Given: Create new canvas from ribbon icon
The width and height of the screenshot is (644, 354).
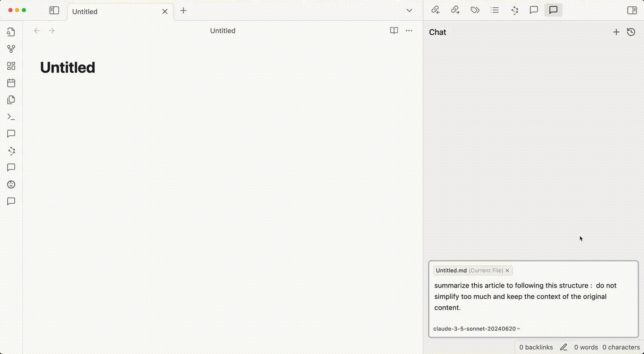Looking at the screenshot, I should point(11,66).
